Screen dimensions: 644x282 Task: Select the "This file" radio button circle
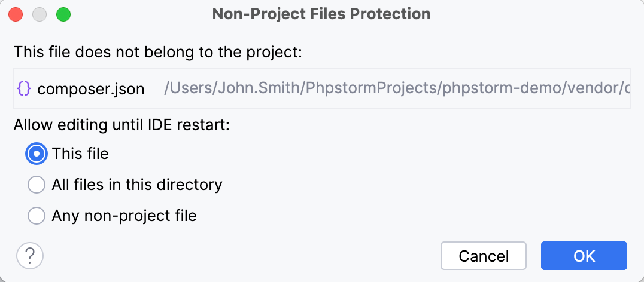37,154
